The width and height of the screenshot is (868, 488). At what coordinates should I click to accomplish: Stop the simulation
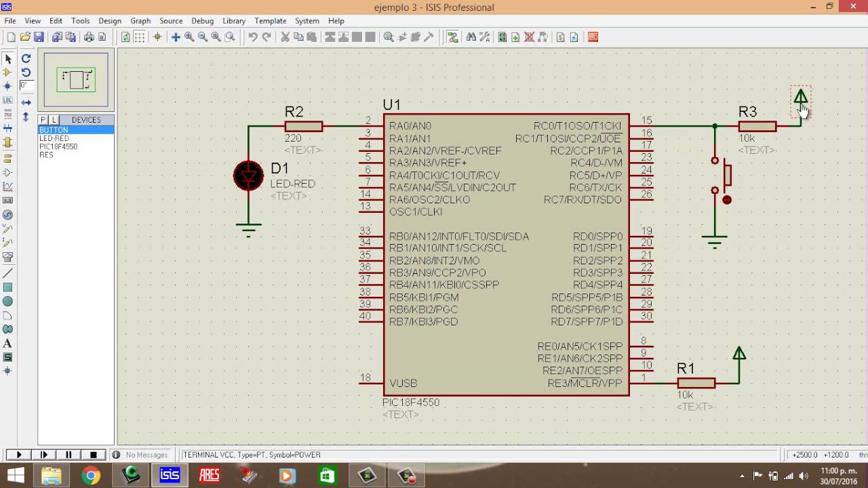94,455
